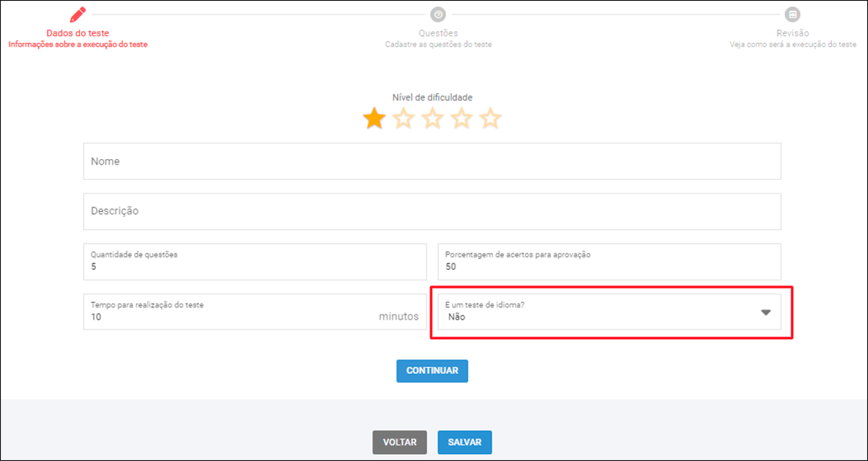
Task: Set difficulty to three stars
Action: (432, 118)
